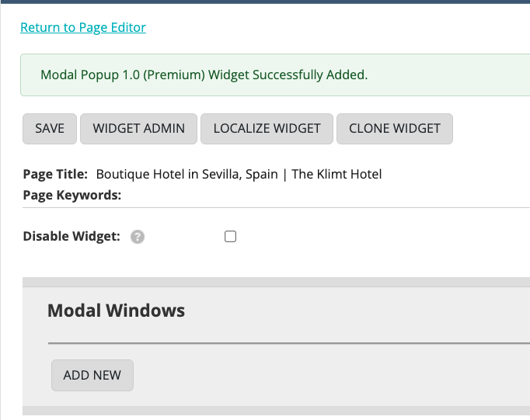530x420 pixels.
Task: Click the divider line under Modal Windows heading
Action: click(288, 342)
